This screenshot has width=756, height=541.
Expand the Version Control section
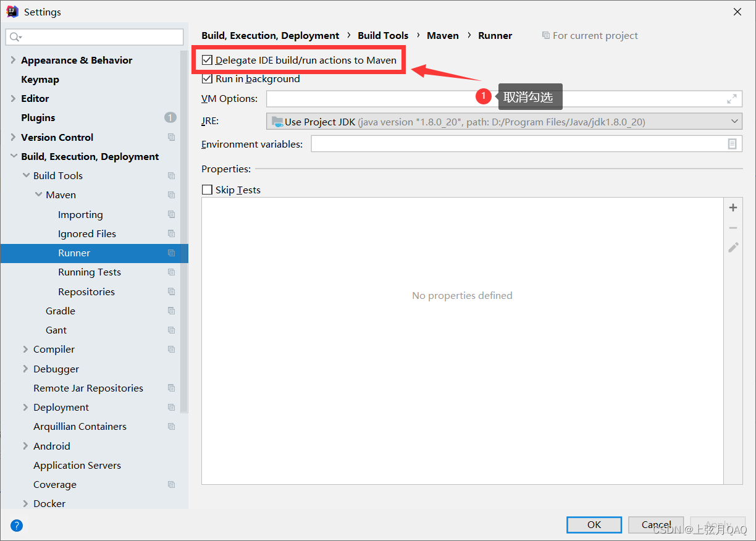14,137
